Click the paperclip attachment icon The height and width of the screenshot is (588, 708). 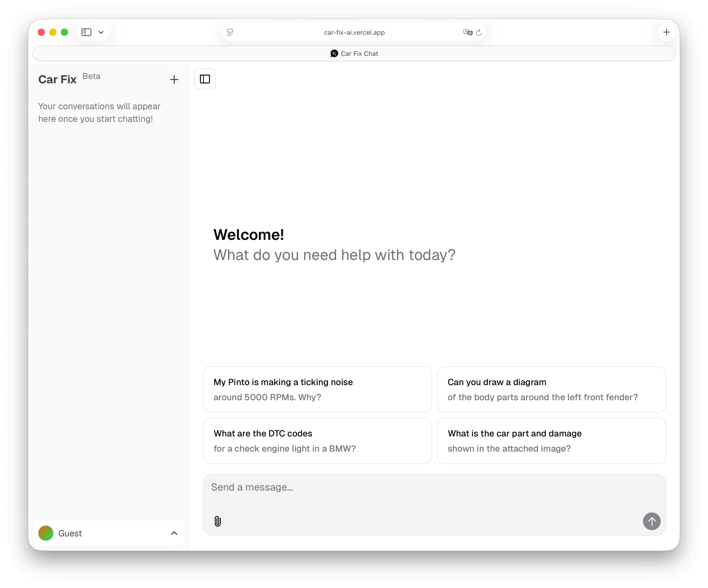point(218,521)
